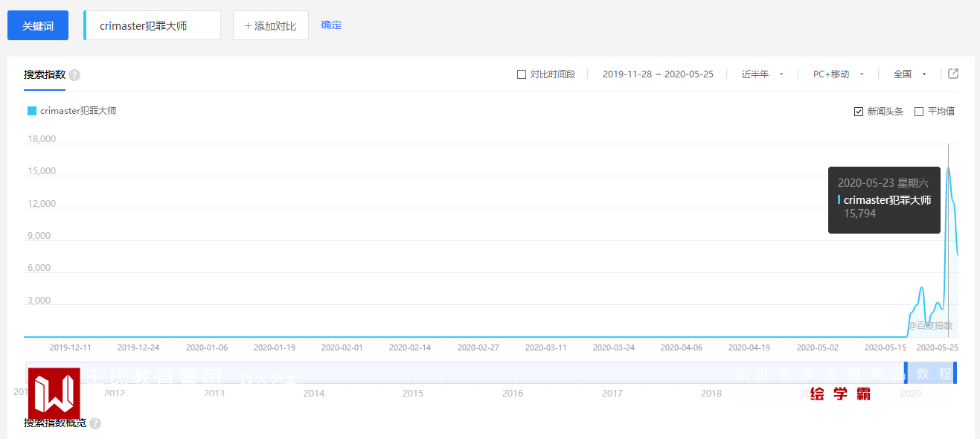
Task: Open the PC+移动 source dropdown
Action: pos(838,74)
